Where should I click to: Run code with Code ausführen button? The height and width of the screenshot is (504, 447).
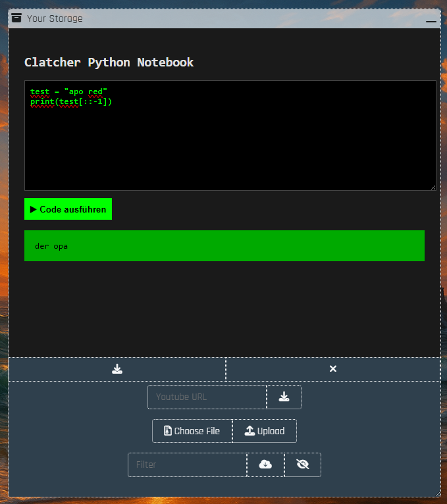click(x=68, y=209)
